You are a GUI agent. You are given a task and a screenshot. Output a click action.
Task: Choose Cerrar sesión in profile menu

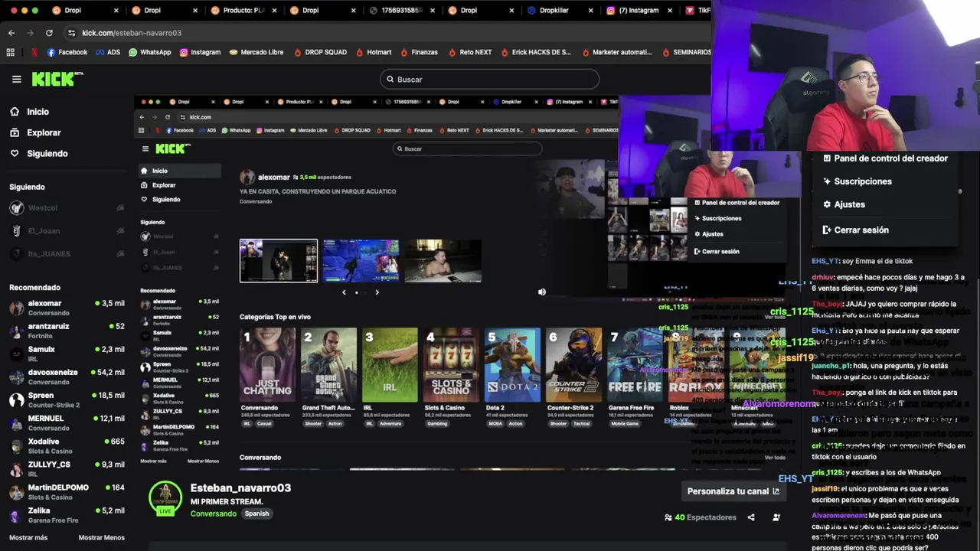click(855, 230)
